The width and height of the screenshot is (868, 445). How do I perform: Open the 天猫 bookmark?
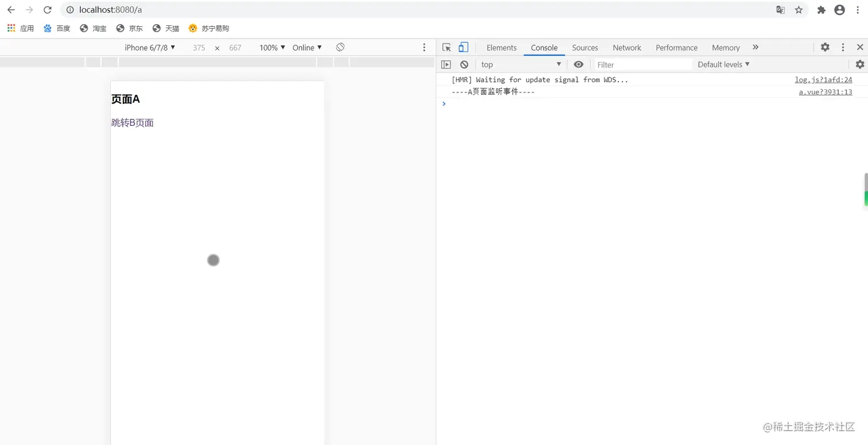(166, 28)
